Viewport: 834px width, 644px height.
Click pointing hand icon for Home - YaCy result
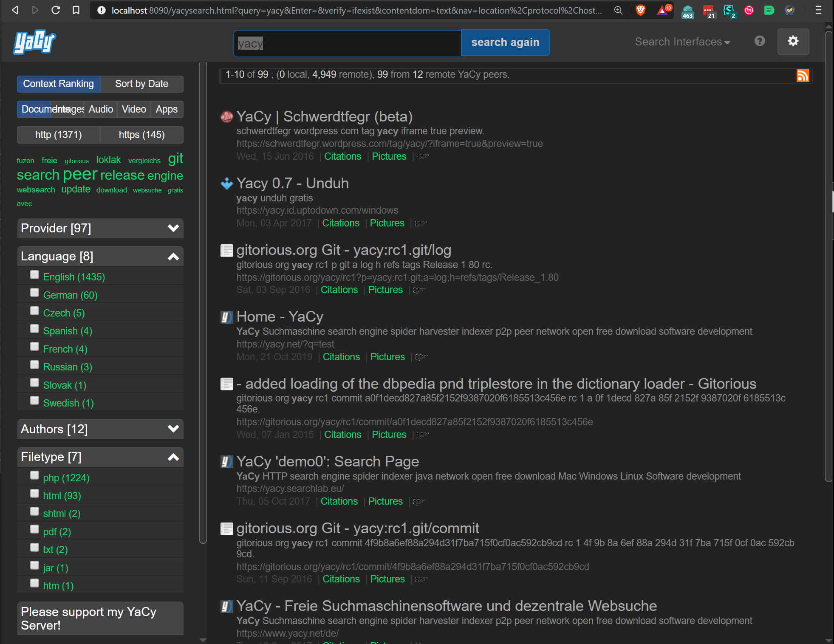coord(421,357)
